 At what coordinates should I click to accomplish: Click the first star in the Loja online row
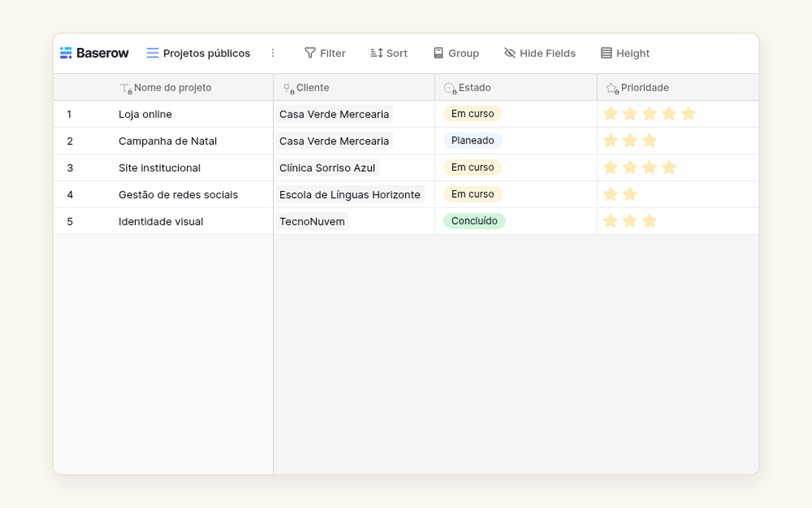tap(610, 114)
